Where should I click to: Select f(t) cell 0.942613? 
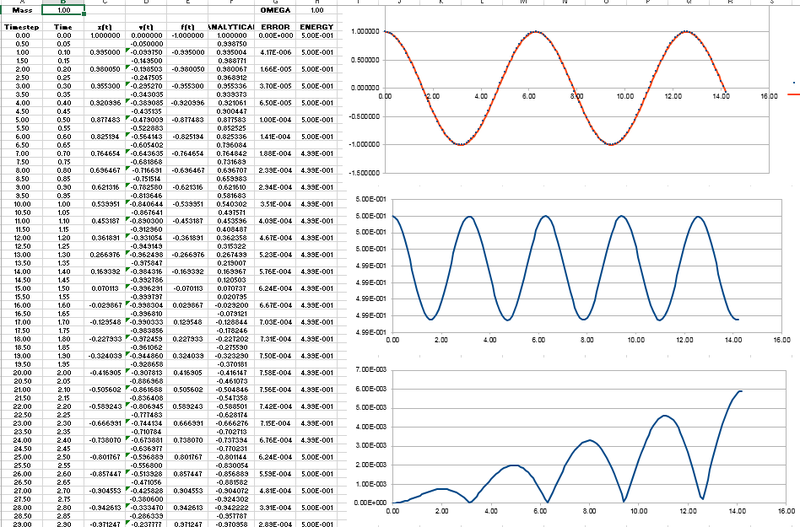[x=187, y=508]
